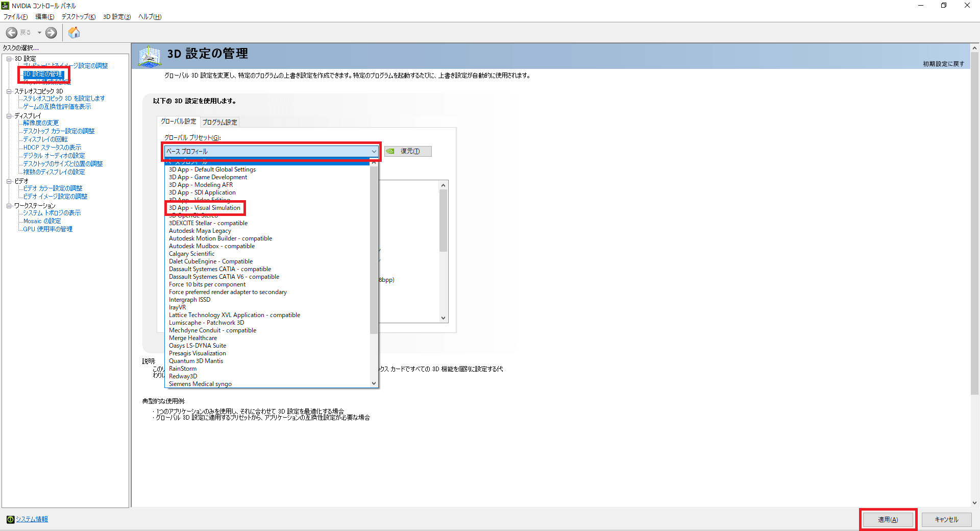This screenshot has width=980, height=531.
Task: Choose 3D App - SDI Application preset
Action: 202,192
